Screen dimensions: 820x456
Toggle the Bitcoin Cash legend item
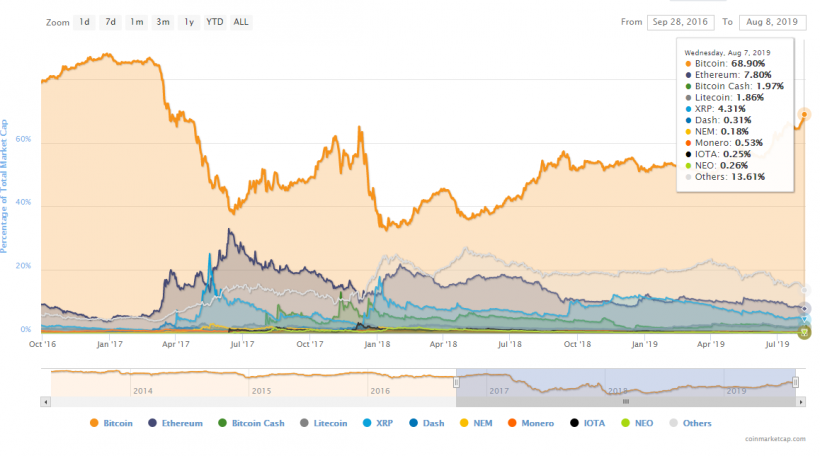pos(252,423)
